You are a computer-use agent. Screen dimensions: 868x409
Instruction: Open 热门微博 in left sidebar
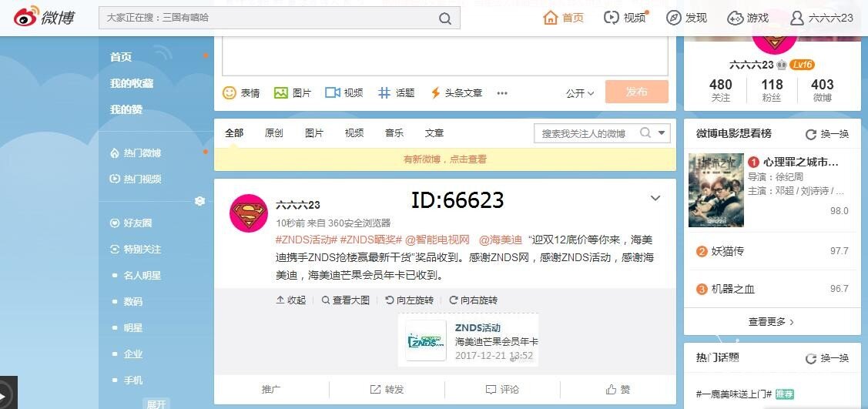coord(136,153)
